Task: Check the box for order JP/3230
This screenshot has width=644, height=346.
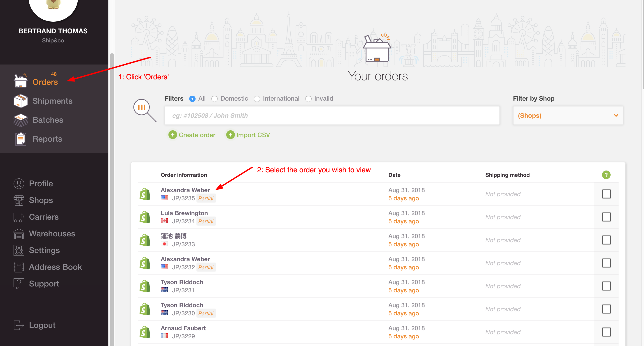Action: point(606,309)
